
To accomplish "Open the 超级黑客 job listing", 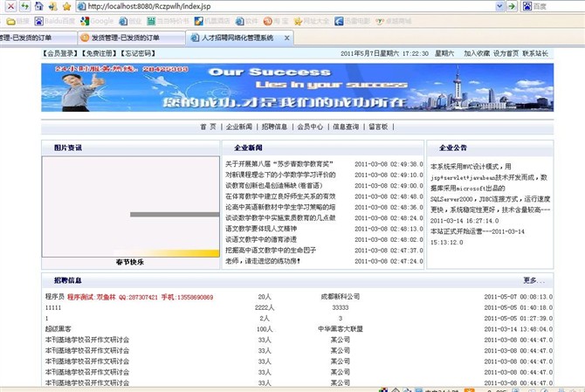I will (x=58, y=329).
